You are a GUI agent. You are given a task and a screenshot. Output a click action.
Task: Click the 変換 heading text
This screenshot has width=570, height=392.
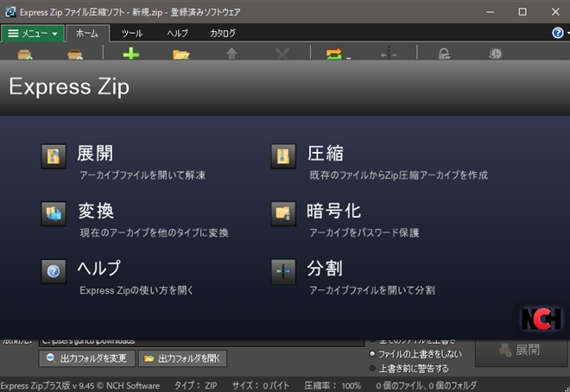coord(96,211)
